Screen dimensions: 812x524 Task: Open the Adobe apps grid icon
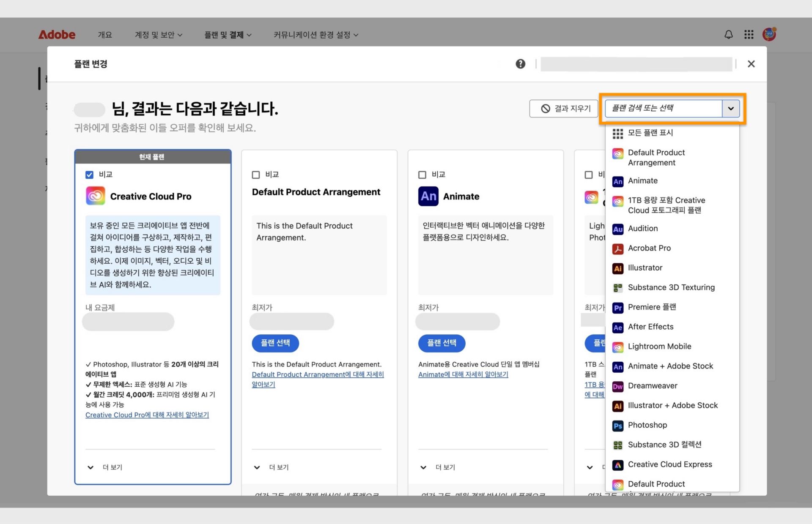[749, 35]
